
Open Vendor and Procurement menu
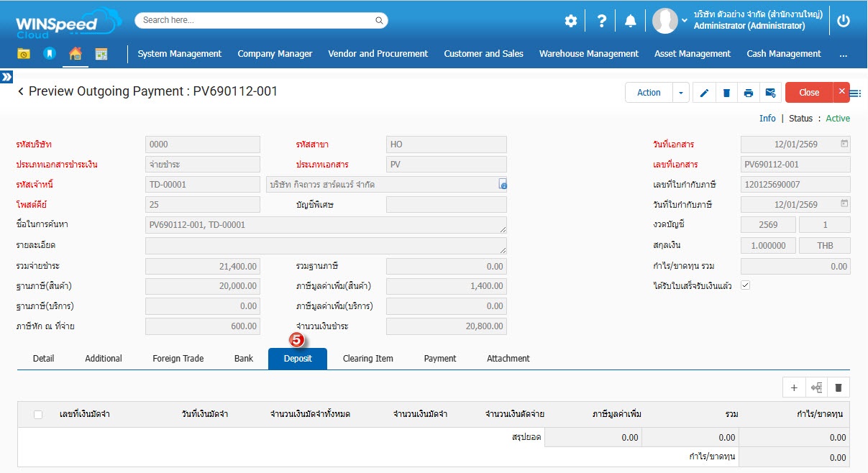click(378, 54)
